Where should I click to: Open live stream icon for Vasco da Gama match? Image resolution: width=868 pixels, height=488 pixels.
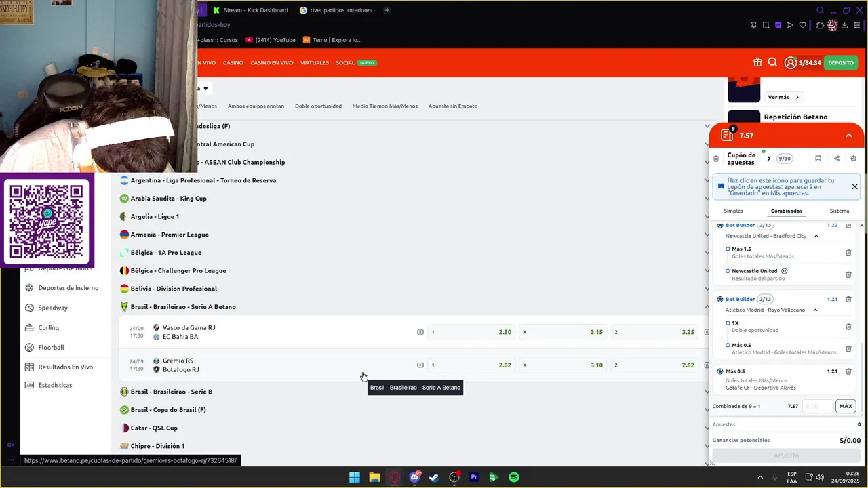click(x=420, y=332)
